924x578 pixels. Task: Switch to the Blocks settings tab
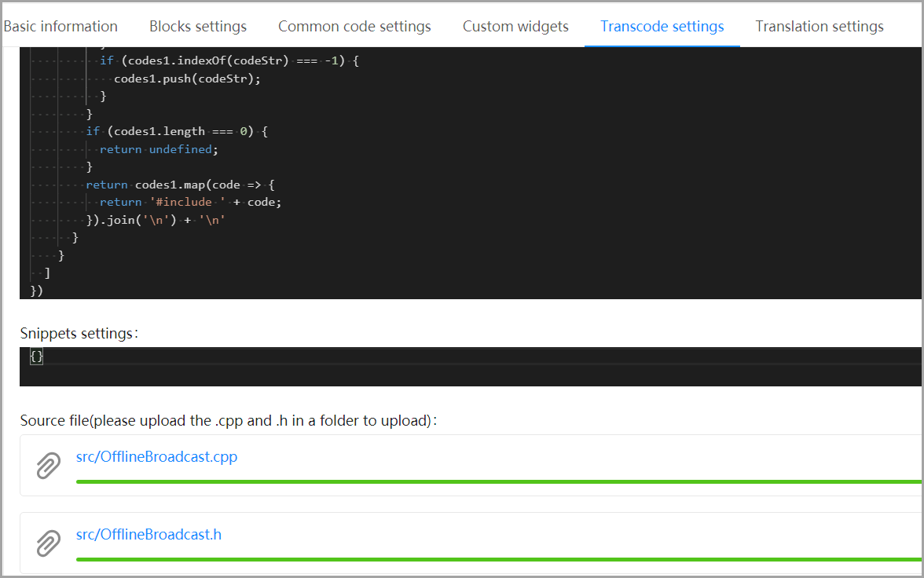[198, 27]
